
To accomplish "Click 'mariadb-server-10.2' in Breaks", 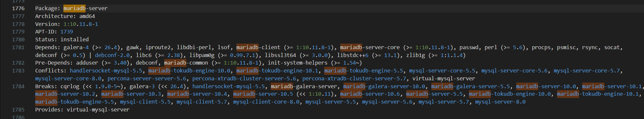I will tap(65, 94).
